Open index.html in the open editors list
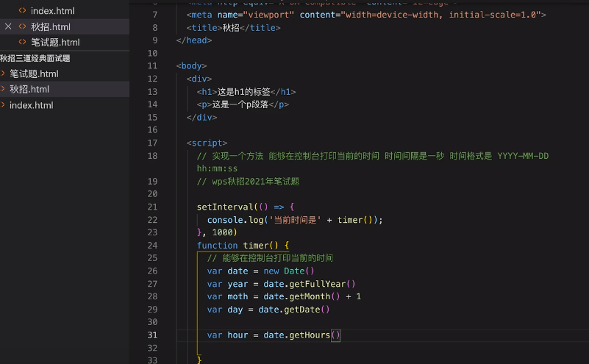This screenshot has width=589, height=364. pyautogui.click(x=53, y=11)
